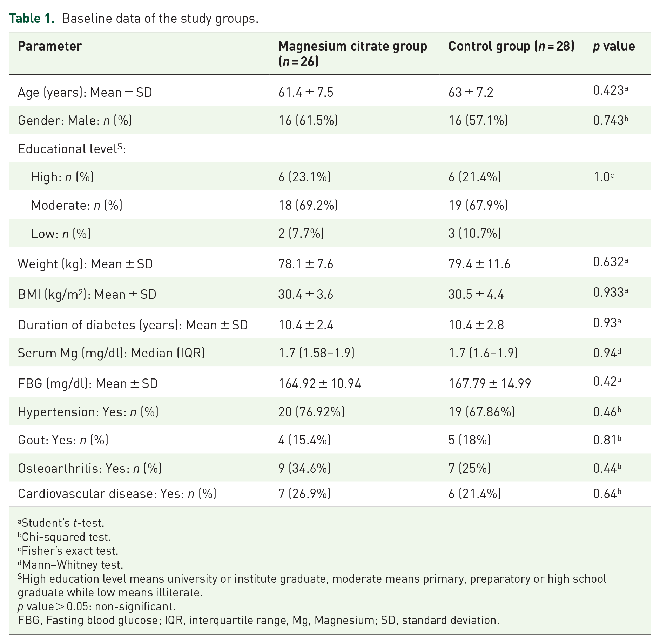660x644 pixels.
Task: Click the Gender p value 0.743
Action: (x=611, y=120)
